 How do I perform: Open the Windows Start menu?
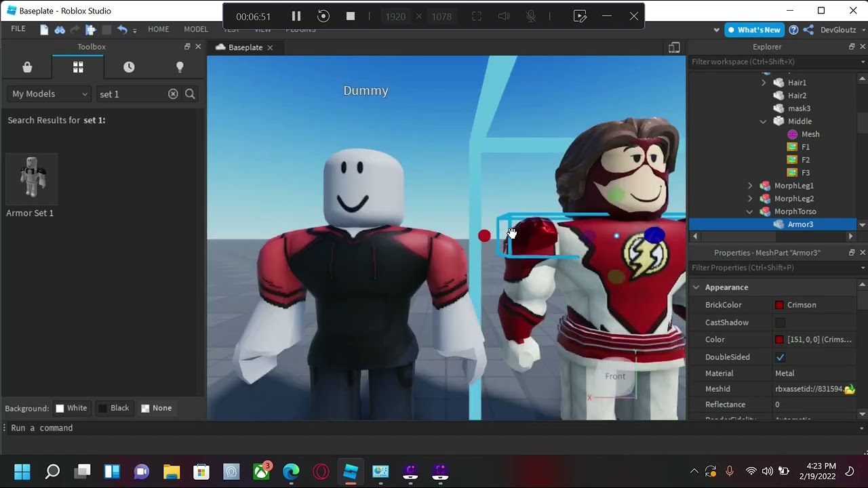(22, 471)
